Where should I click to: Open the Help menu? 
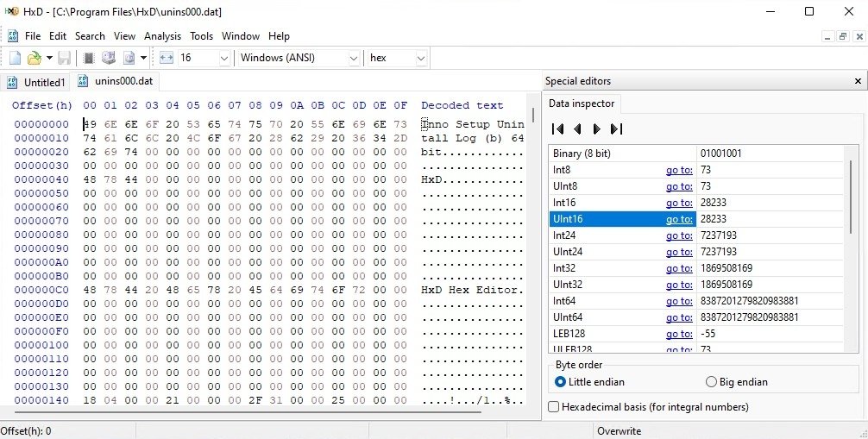point(279,36)
